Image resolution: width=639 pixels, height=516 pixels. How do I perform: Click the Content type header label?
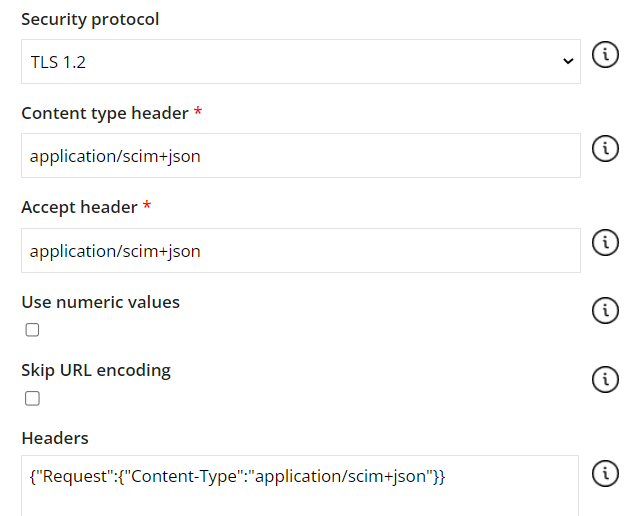pyautogui.click(x=105, y=113)
